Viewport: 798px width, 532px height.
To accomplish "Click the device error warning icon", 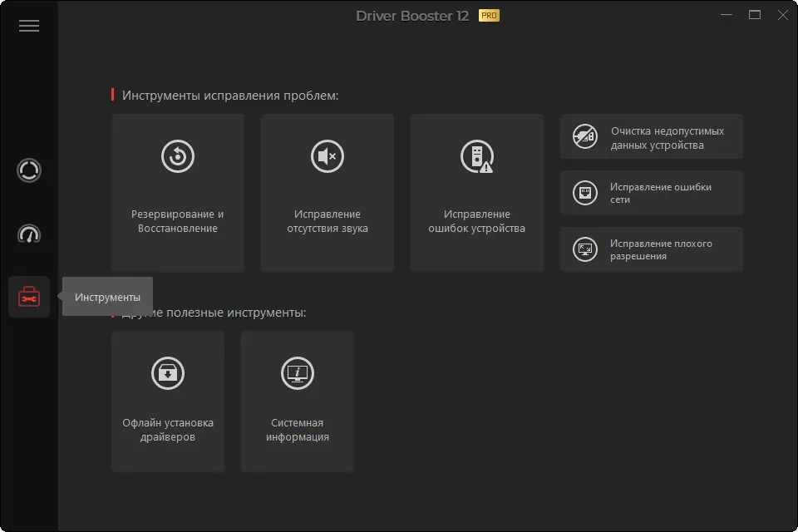I will (477, 156).
